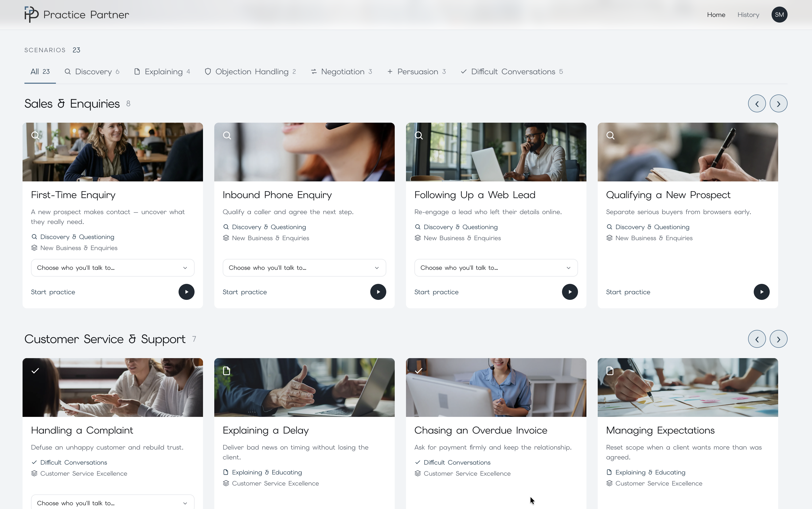812x509 pixels.
Task: Go to Home in top navigation
Action: pos(716,15)
